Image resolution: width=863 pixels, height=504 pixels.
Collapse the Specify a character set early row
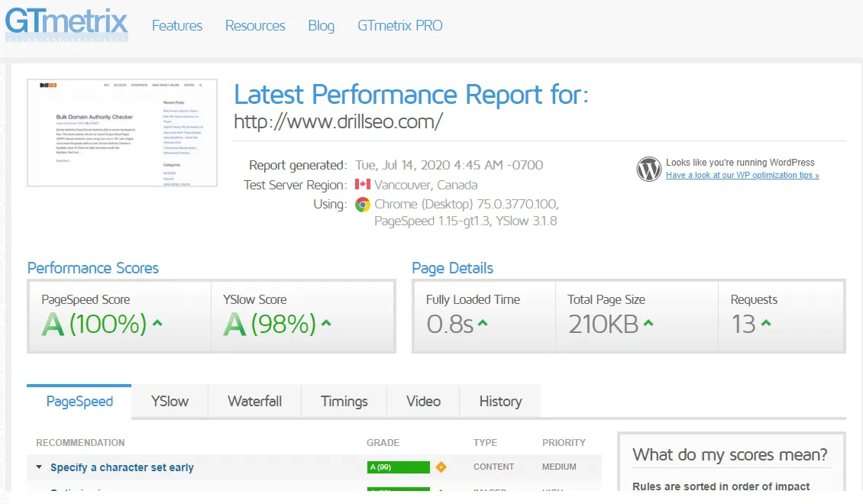pos(39,467)
